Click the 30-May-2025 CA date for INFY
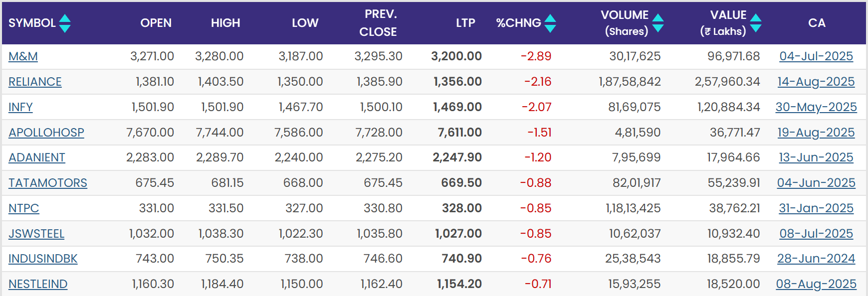Screen dimensions: 868x296 click(x=816, y=107)
